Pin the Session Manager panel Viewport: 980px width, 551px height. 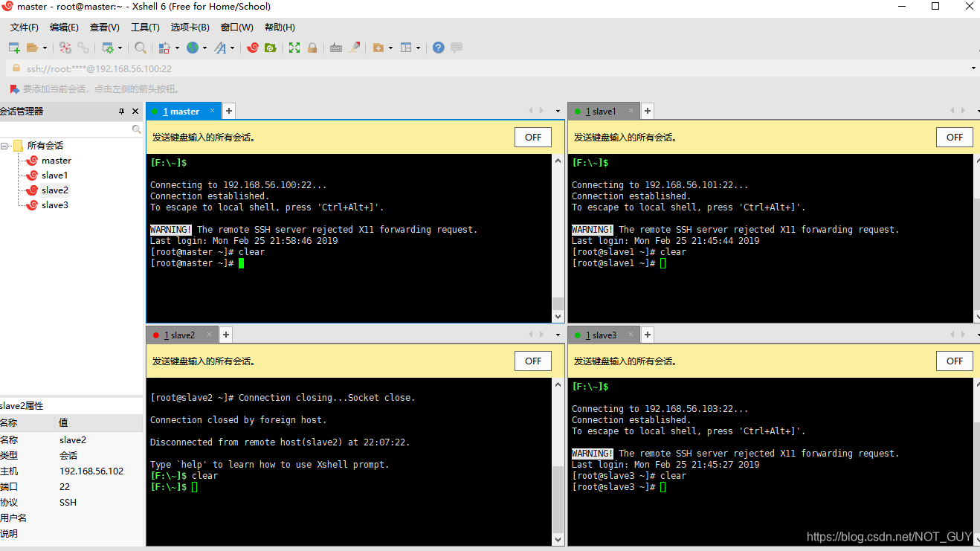[122, 112]
